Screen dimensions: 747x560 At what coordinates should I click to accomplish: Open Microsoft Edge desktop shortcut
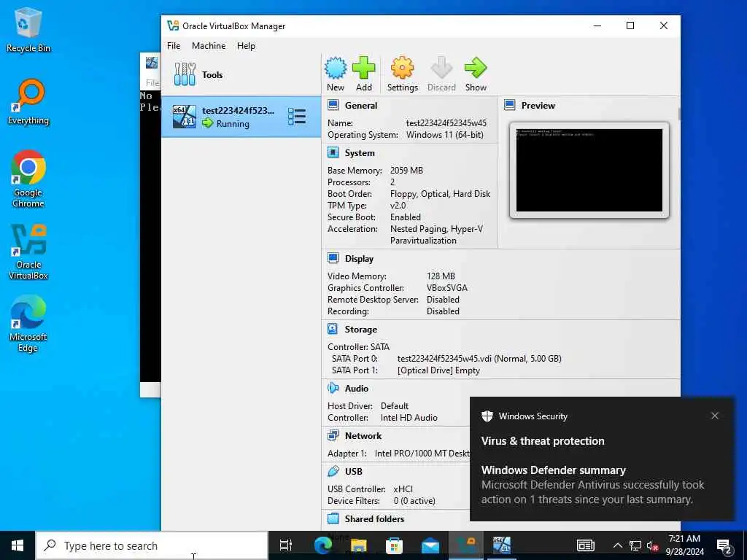tap(28, 323)
